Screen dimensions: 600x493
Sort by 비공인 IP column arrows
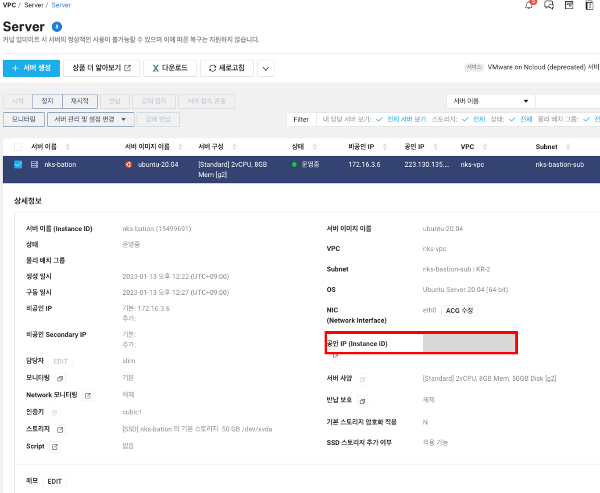[x=385, y=147]
